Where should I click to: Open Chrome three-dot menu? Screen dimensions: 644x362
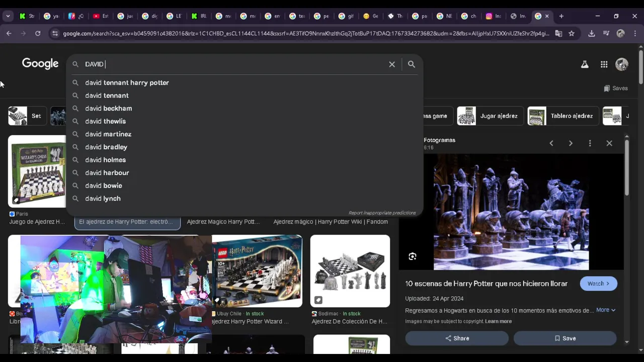635,34
